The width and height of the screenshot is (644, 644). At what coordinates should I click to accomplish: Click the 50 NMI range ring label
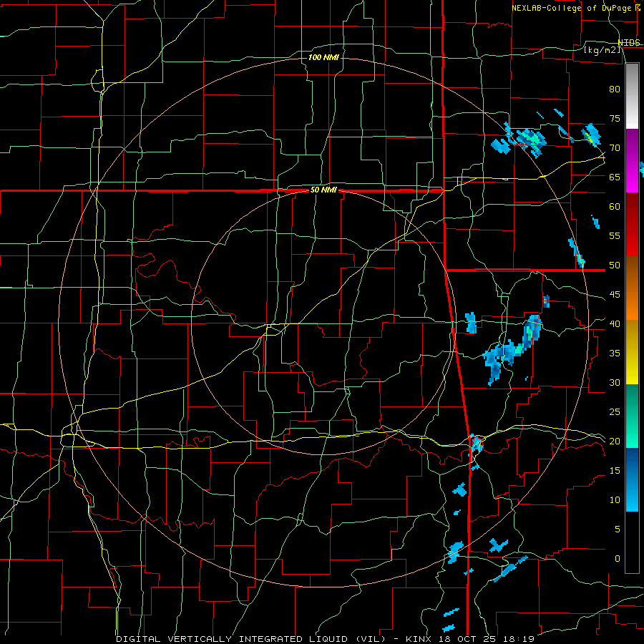click(x=323, y=190)
